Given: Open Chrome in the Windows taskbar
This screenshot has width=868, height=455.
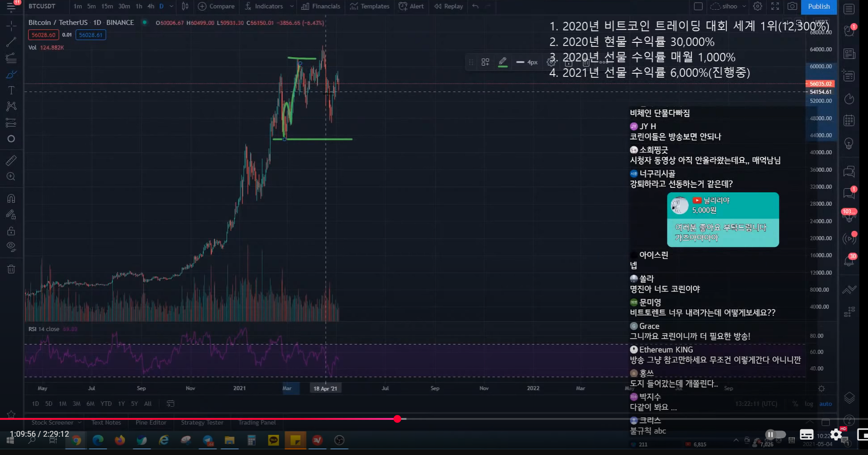Looking at the screenshot, I should (x=77, y=440).
